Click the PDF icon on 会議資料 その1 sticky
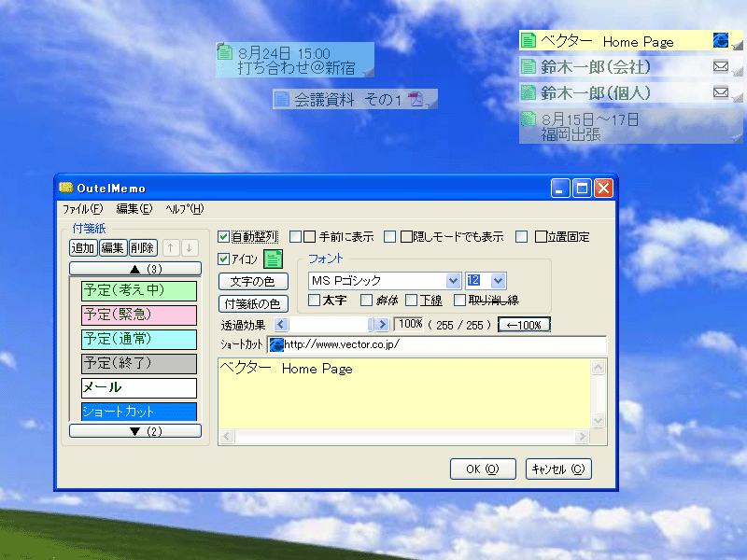This screenshot has width=747, height=560. point(416,99)
